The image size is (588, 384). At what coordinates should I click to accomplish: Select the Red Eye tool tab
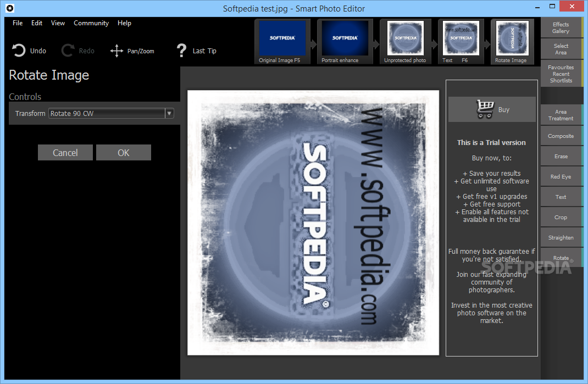[562, 177]
